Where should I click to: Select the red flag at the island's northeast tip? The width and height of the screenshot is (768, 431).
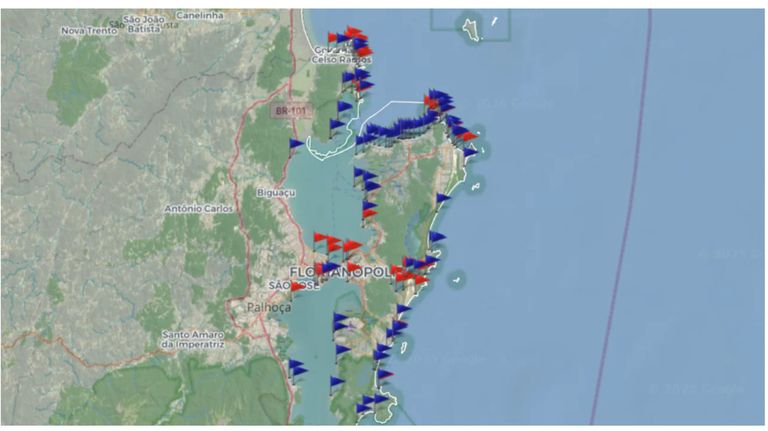click(x=469, y=136)
